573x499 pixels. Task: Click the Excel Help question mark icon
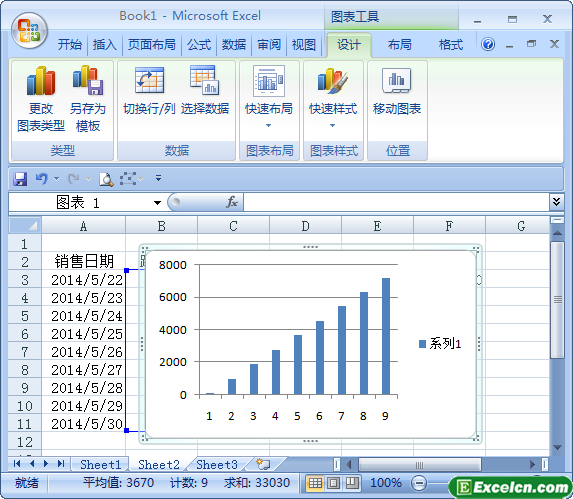click(x=488, y=45)
